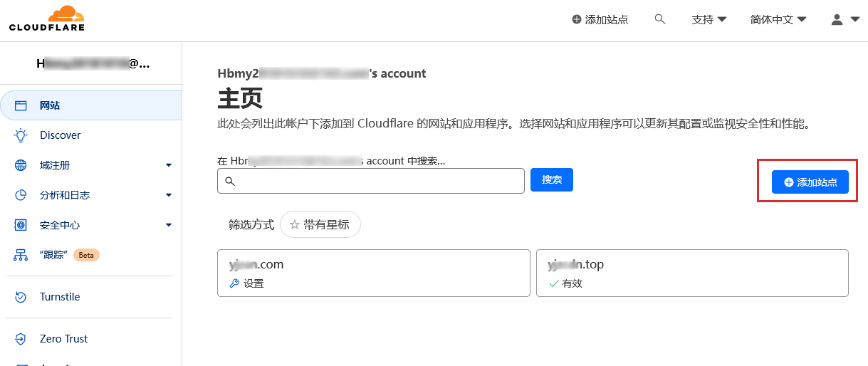The width and height of the screenshot is (868, 366).
Task: Expand the 分析和日志 submenu arrow
Action: 169,195
